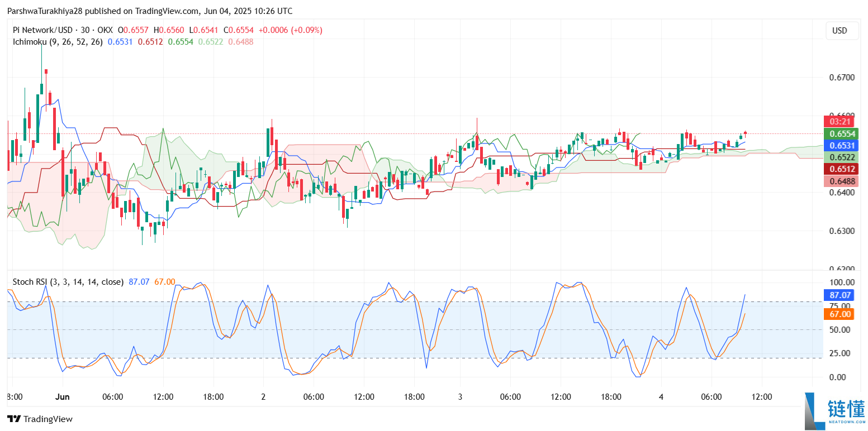868x431 pixels.
Task: Click the TradingView logo icon
Action: (14, 419)
